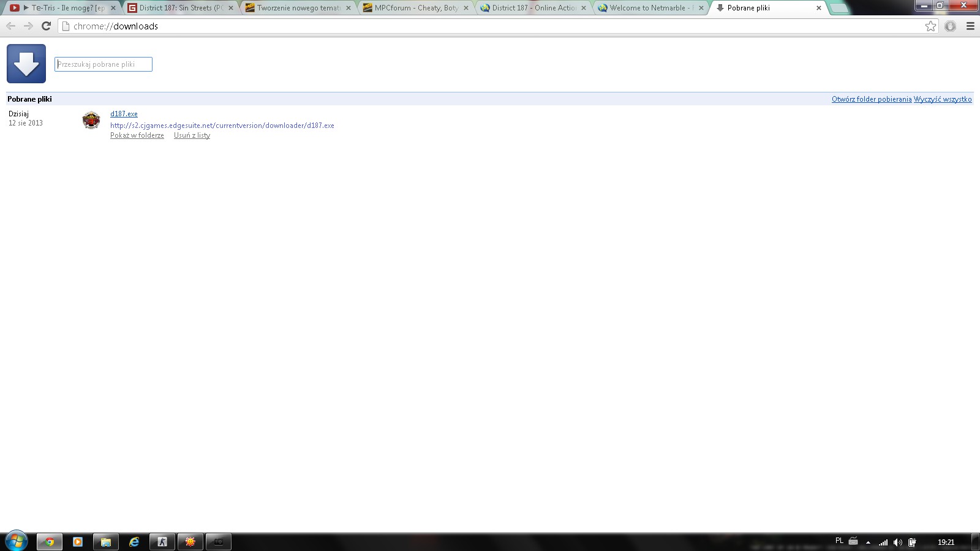Show hidden system tray icons
Screen dimensions: 980x551
868,542
